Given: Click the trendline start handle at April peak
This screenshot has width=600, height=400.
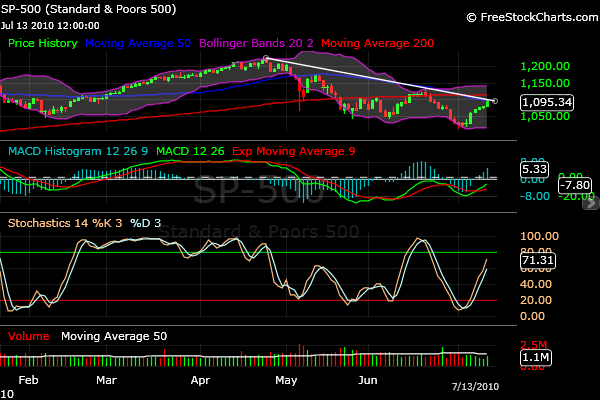Looking at the screenshot, I should pyautogui.click(x=266, y=58).
